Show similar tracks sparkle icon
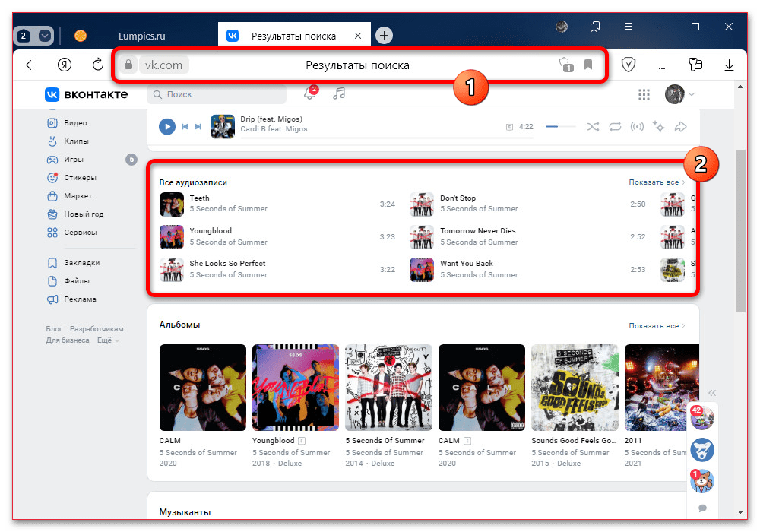 tap(659, 127)
